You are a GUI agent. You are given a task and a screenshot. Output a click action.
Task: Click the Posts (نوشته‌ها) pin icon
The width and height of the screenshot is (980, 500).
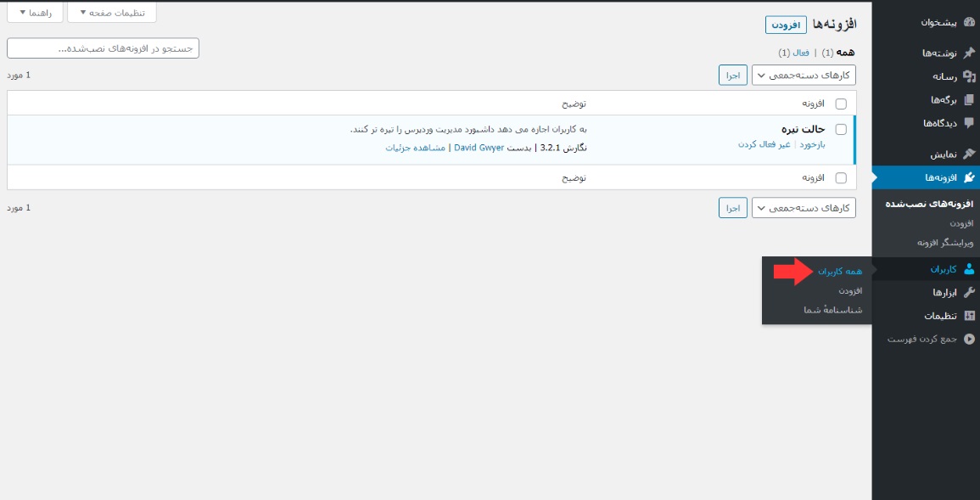point(969,53)
